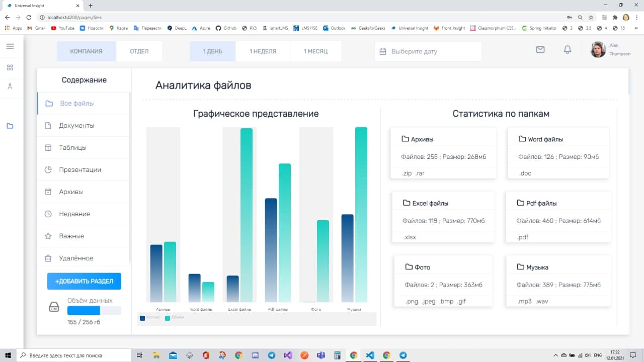Switch period to 1 НЕДЕЛЯ
The width and height of the screenshot is (644, 362).
pos(263,51)
